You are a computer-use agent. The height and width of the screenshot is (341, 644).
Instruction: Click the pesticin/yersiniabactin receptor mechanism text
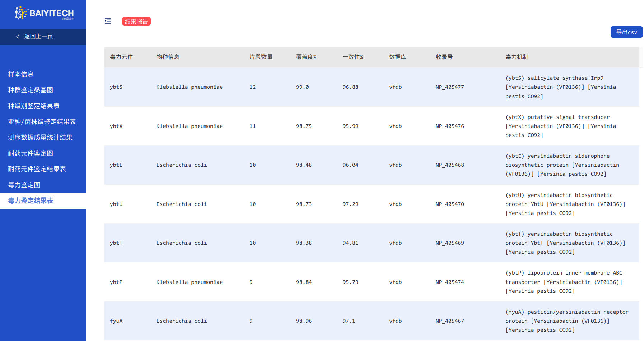[x=567, y=321]
